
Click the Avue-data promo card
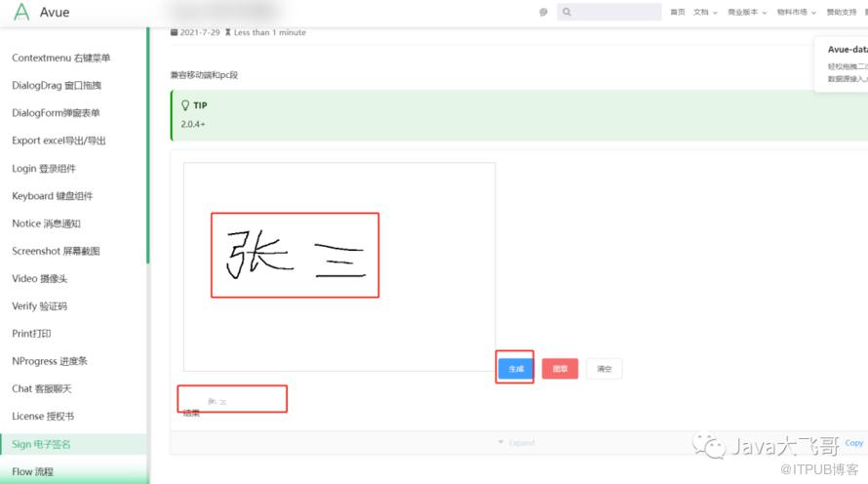coord(841,63)
